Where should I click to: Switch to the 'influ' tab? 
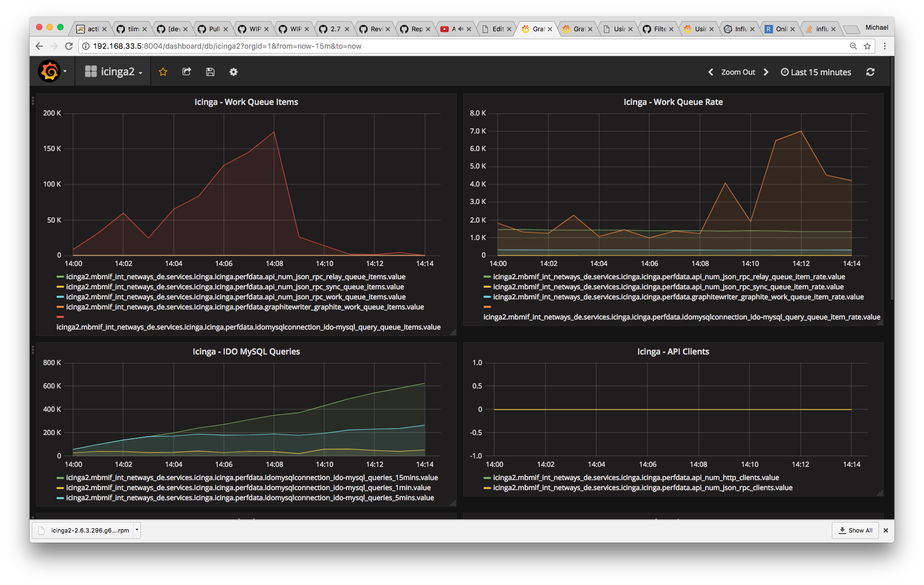(820, 29)
